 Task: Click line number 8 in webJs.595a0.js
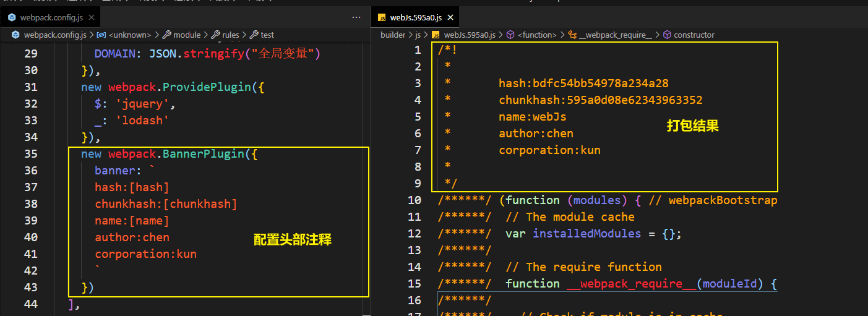[418, 166]
